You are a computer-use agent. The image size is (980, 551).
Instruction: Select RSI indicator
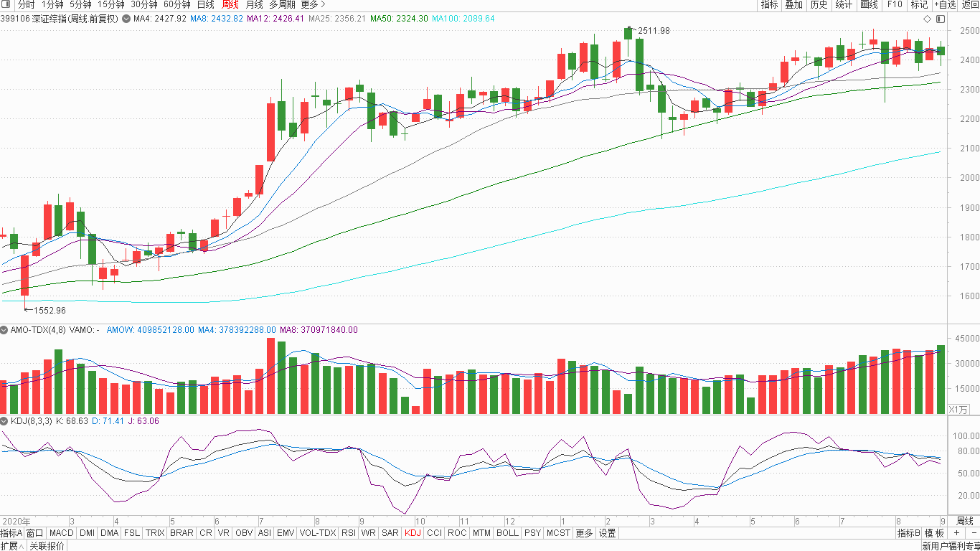click(349, 533)
